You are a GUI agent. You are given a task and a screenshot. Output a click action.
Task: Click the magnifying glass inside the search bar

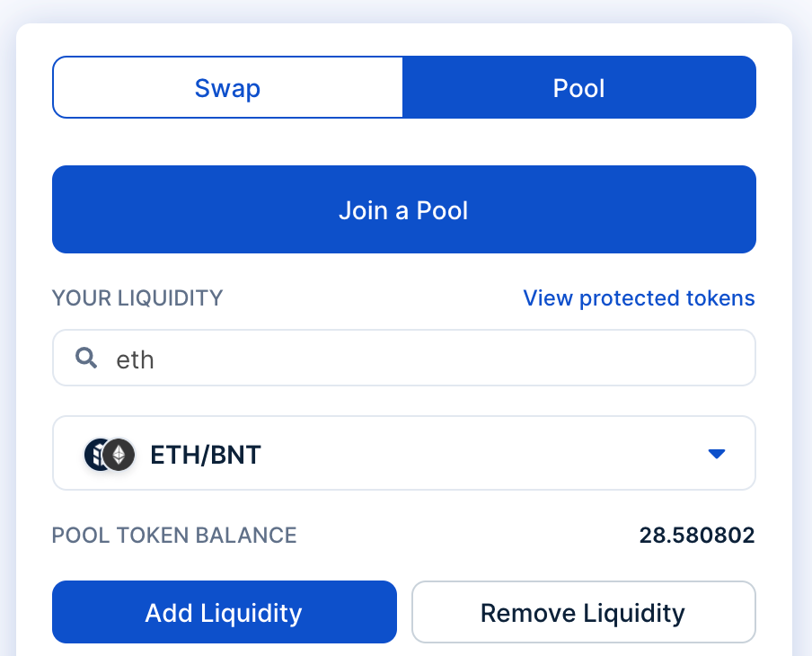point(86,357)
